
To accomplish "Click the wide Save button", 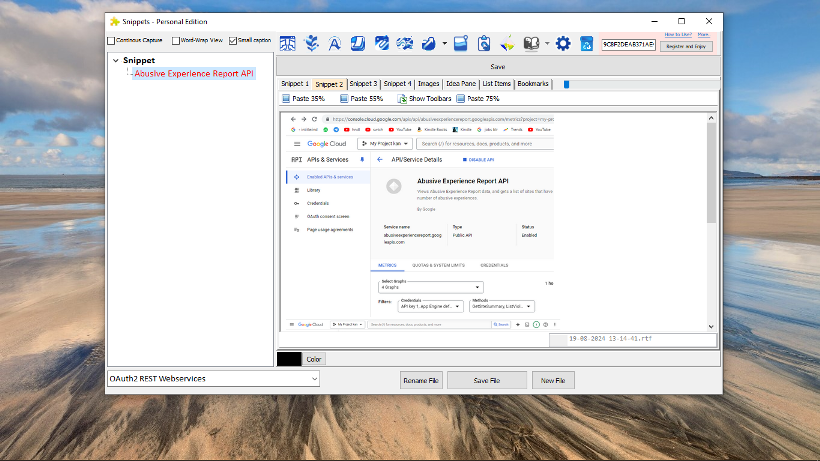I will point(498,67).
